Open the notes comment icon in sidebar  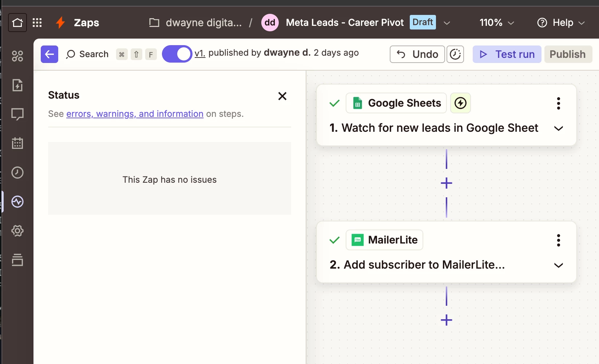pyautogui.click(x=17, y=114)
